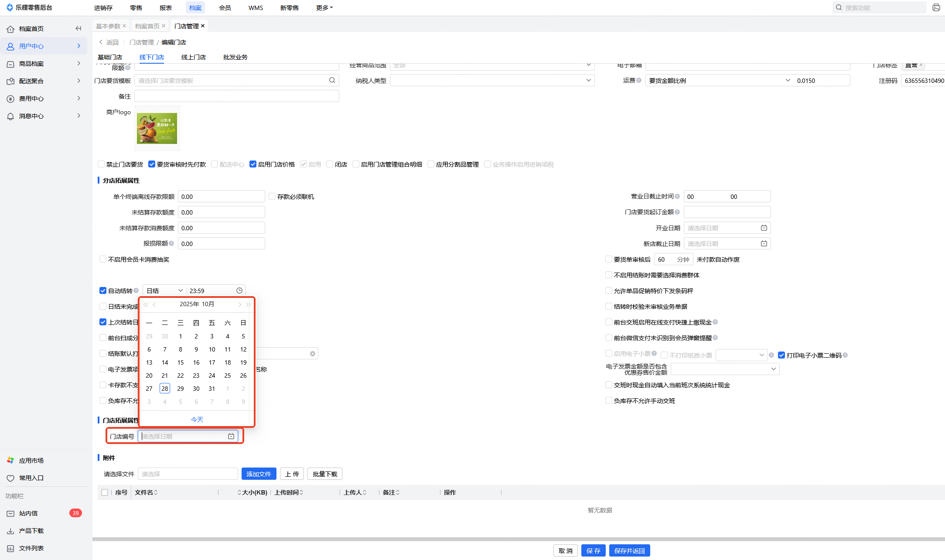Image resolution: width=945 pixels, height=560 pixels.
Task: Click the search icon in 门店要货模板 field
Action: 332,80
